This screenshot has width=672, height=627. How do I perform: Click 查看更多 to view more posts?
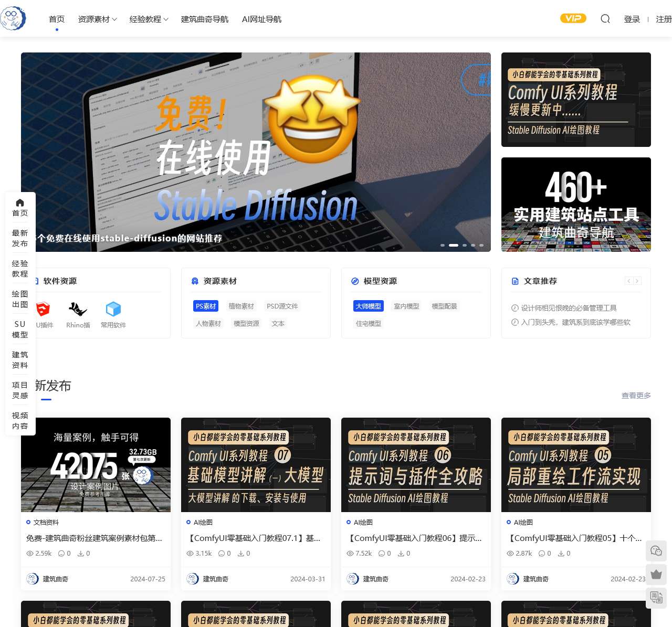(x=636, y=396)
